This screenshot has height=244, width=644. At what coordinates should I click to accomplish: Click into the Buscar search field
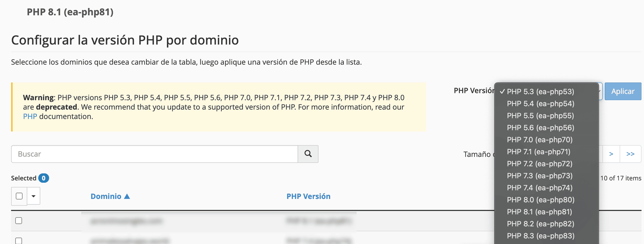(x=154, y=154)
